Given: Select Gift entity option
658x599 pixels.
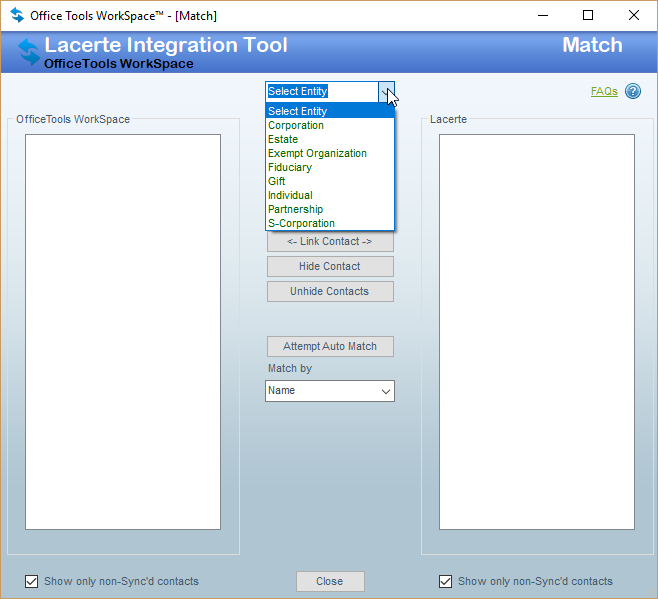Looking at the screenshot, I should pyautogui.click(x=330, y=181).
